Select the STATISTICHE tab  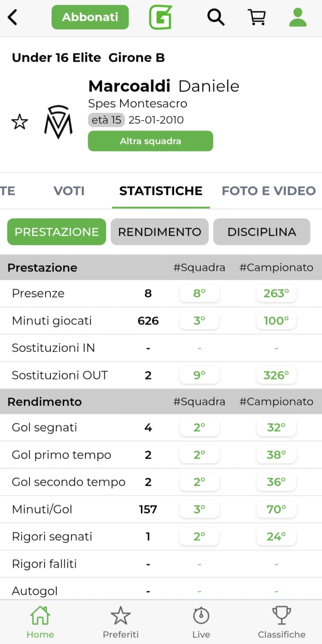pos(161,191)
